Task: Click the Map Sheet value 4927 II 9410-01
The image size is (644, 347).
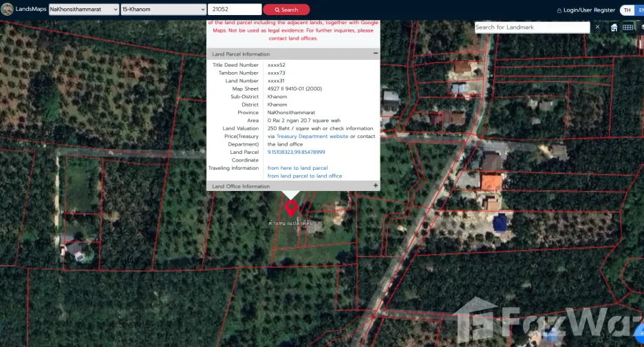Action: point(294,89)
